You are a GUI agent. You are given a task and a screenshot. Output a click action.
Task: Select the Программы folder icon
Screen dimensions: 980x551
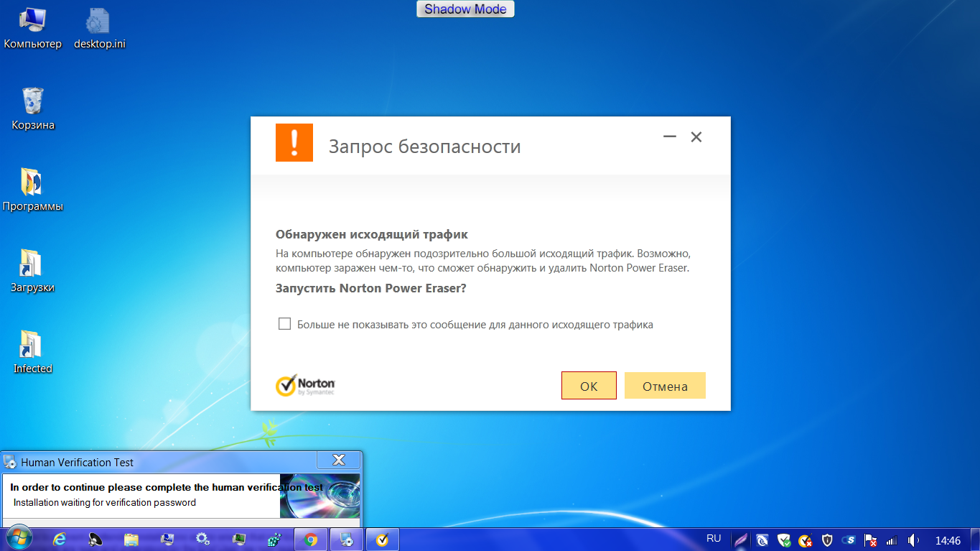[33, 190]
